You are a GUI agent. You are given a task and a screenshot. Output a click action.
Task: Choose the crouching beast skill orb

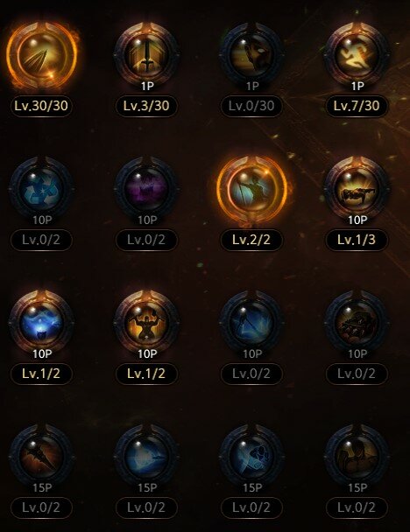[x=357, y=189]
